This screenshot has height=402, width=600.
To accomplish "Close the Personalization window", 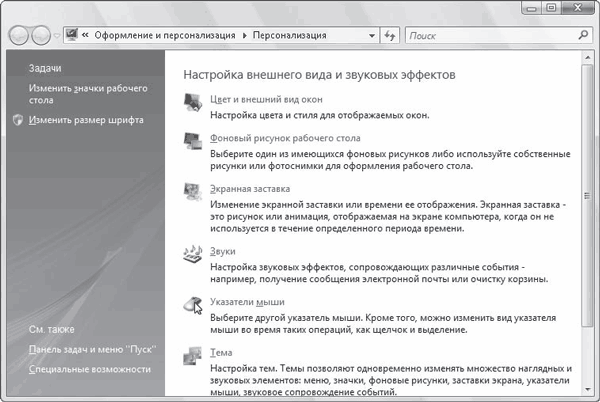I will (x=578, y=8).
